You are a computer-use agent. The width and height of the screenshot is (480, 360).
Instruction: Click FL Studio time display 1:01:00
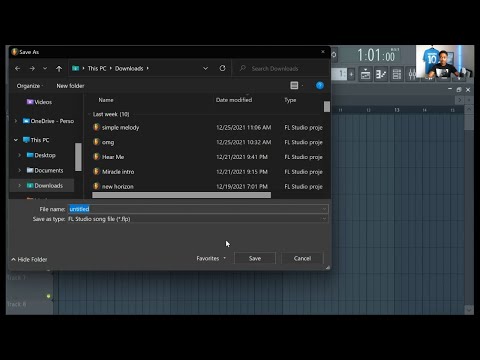pyautogui.click(x=378, y=55)
